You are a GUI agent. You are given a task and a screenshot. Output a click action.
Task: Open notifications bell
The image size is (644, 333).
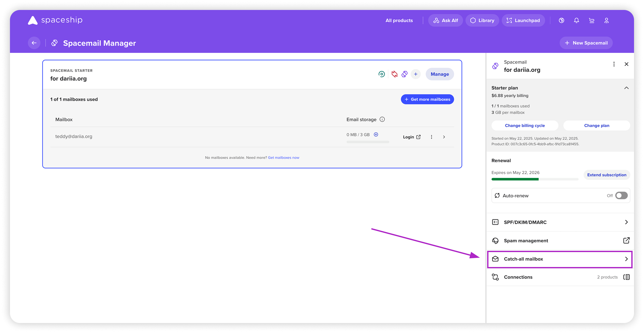tap(576, 20)
